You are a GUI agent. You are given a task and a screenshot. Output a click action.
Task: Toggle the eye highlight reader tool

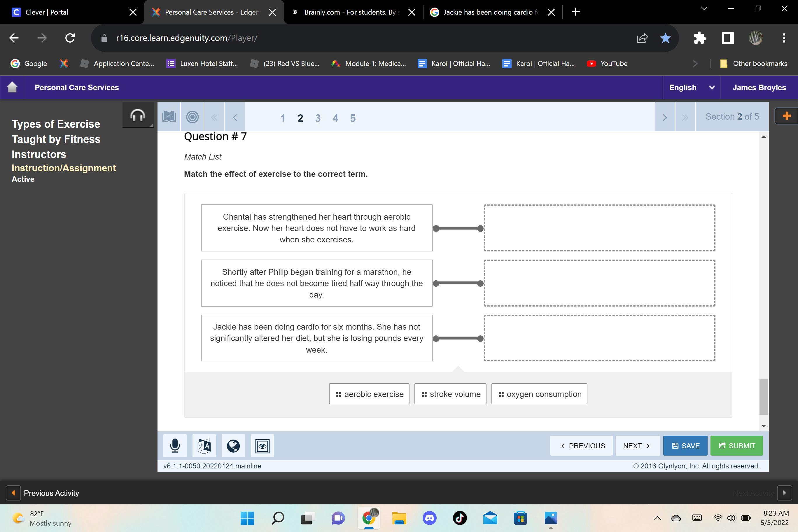coord(262,445)
